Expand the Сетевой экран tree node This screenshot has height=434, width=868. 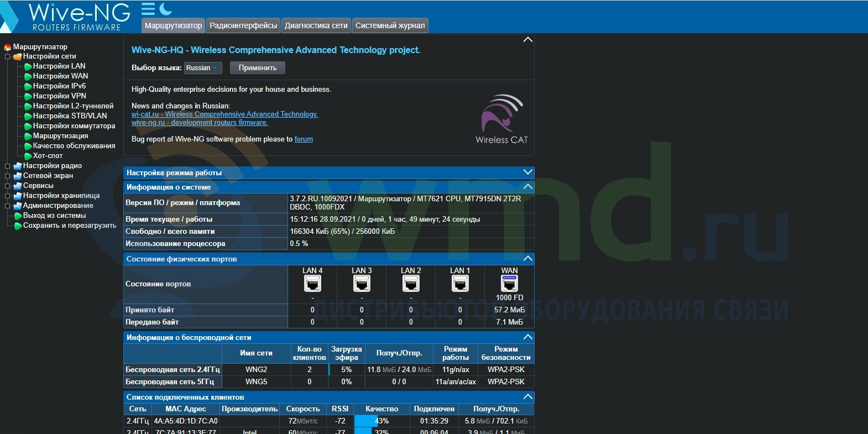pos(8,176)
